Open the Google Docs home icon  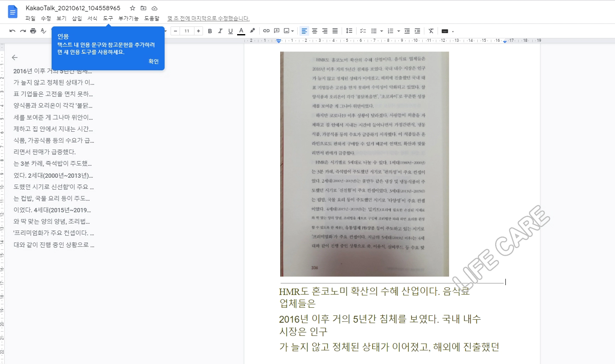tap(13, 12)
